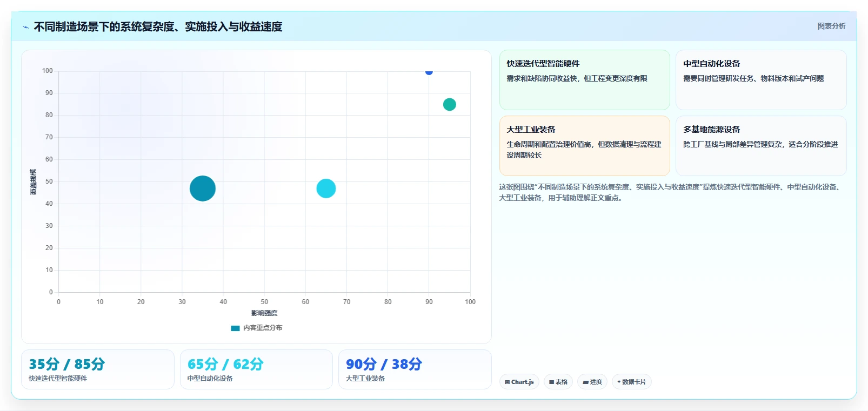Click the 表格 tag
868x411 pixels.
click(558, 382)
